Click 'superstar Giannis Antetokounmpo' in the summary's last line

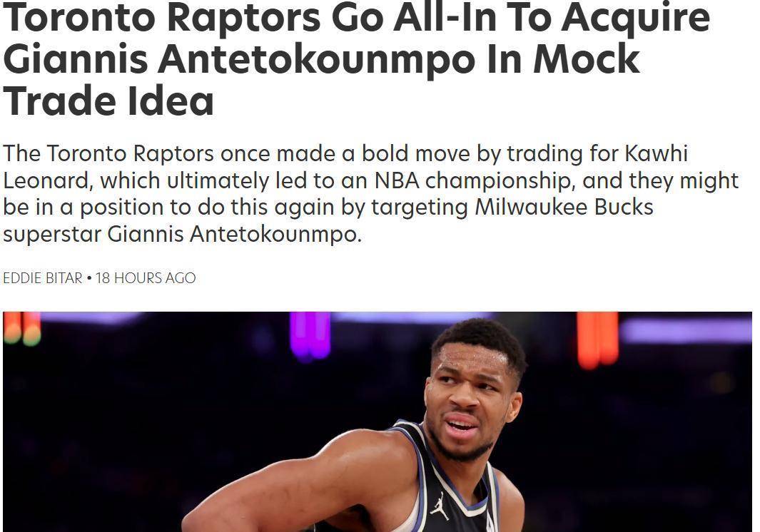pyautogui.click(x=182, y=235)
